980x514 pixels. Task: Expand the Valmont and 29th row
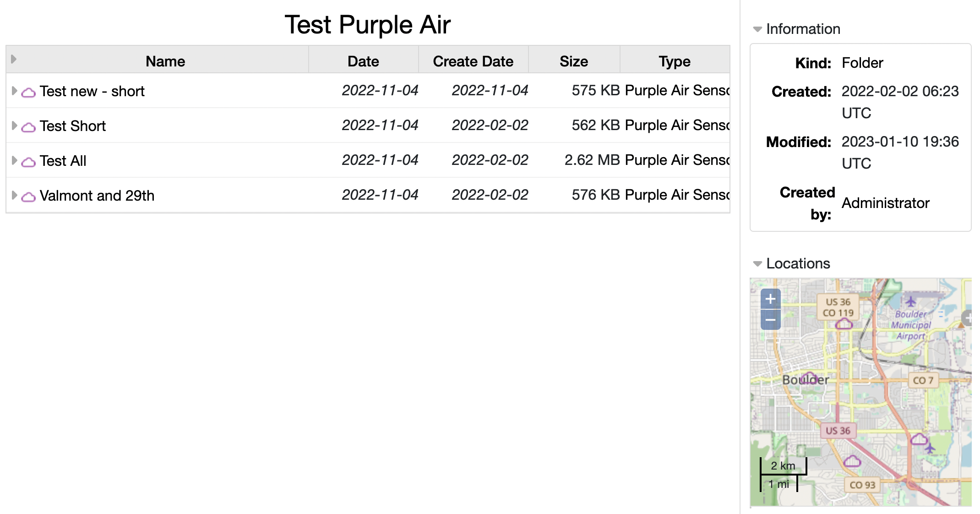[14, 195]
